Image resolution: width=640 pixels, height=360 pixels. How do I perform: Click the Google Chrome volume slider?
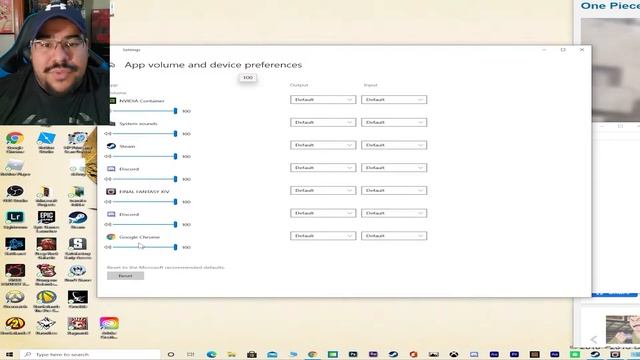tap(145, 247)
